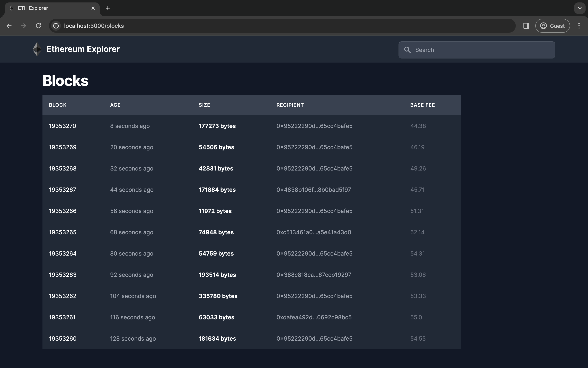Click the magnifier icon in Search box
Viewport: 588px width, 368px height.
click(408, 50)
